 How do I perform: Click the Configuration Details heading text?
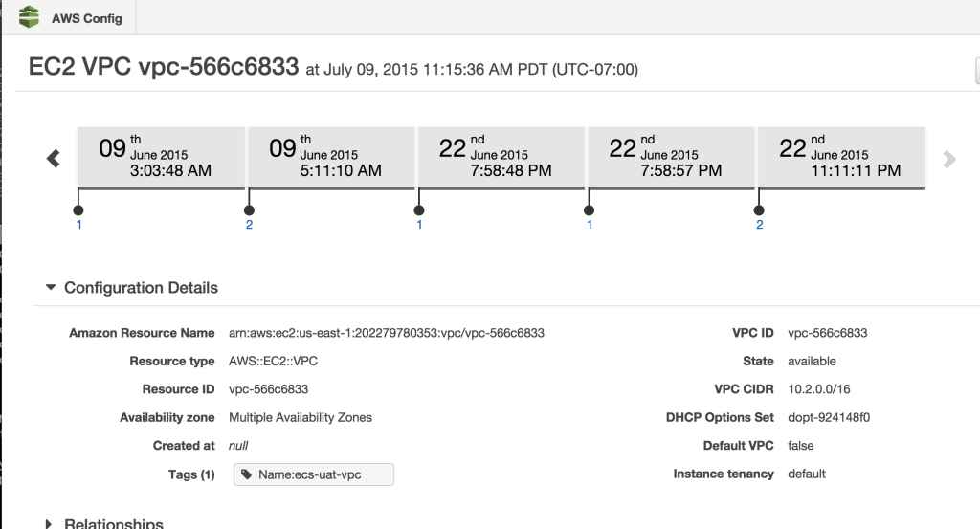coord(142,288)
